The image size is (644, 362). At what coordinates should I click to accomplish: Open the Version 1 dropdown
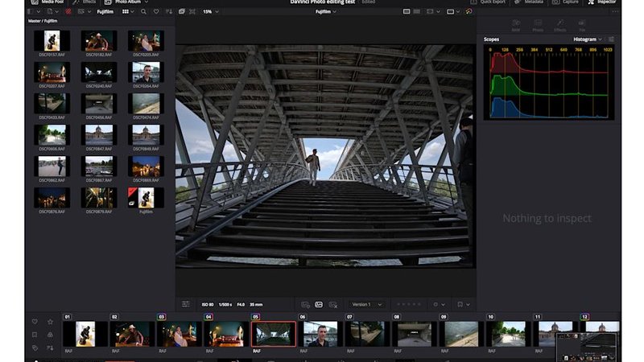click(x=367, y=305)
